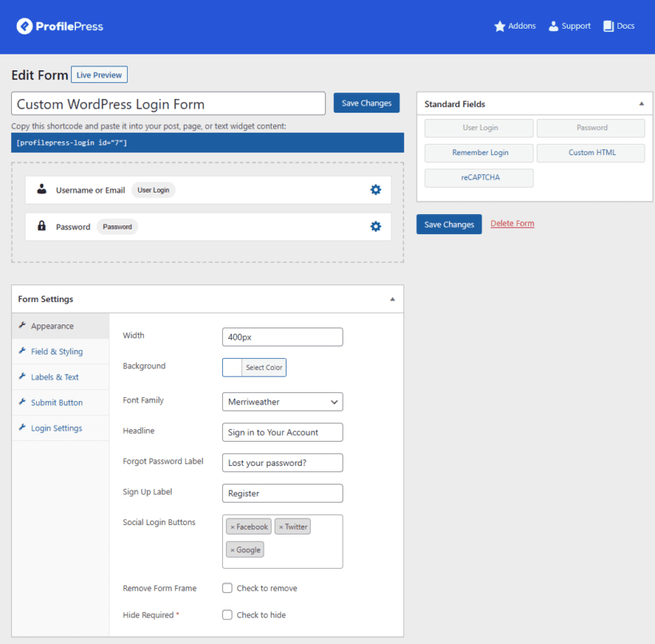Enable the Remove Form Frame checkbox
Viewport: 655px width, 644px height.
tap(226, 588)
